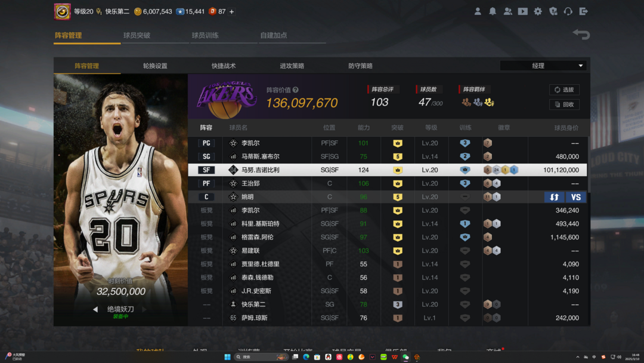Click the 回收 button
The height and width of the screenshot is (363, 644).
pyautogui.click(x=564, y=104)
